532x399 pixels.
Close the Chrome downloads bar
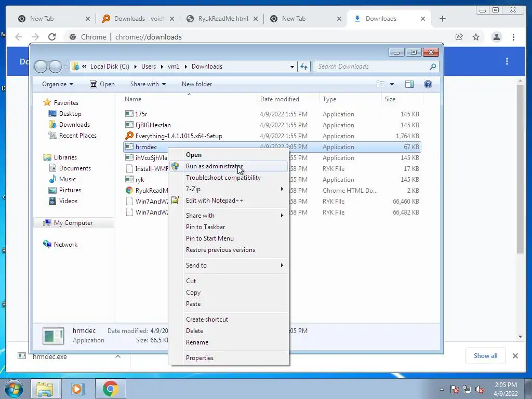[515, 356]
